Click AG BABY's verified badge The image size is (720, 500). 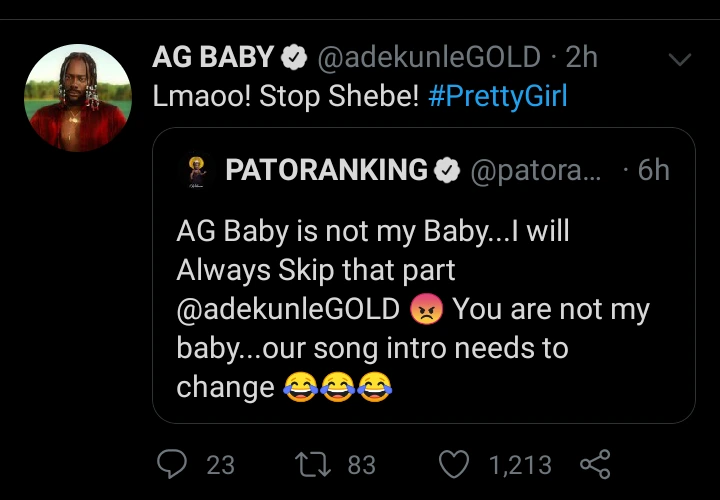click(x=294, y=59)
